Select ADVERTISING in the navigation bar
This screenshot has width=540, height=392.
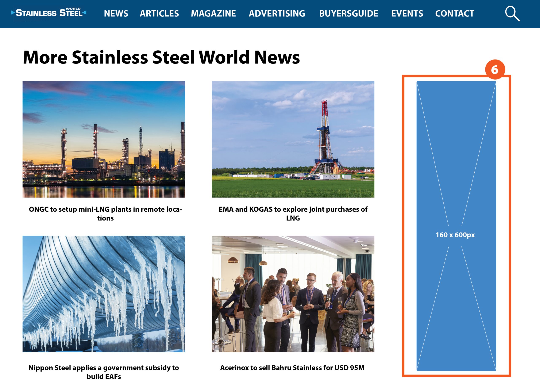click(277, 14)
